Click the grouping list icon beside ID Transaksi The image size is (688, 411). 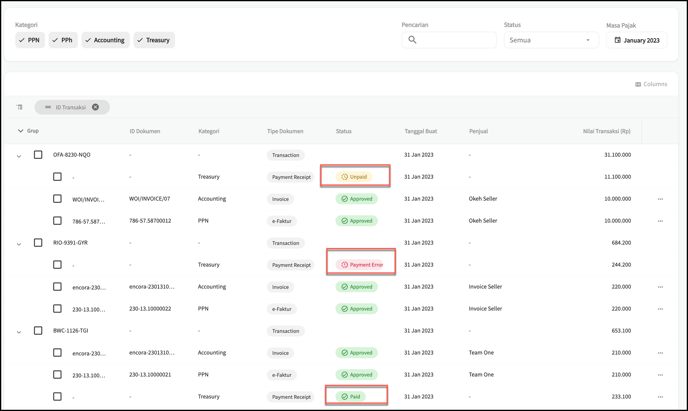[x=20, y=107]
